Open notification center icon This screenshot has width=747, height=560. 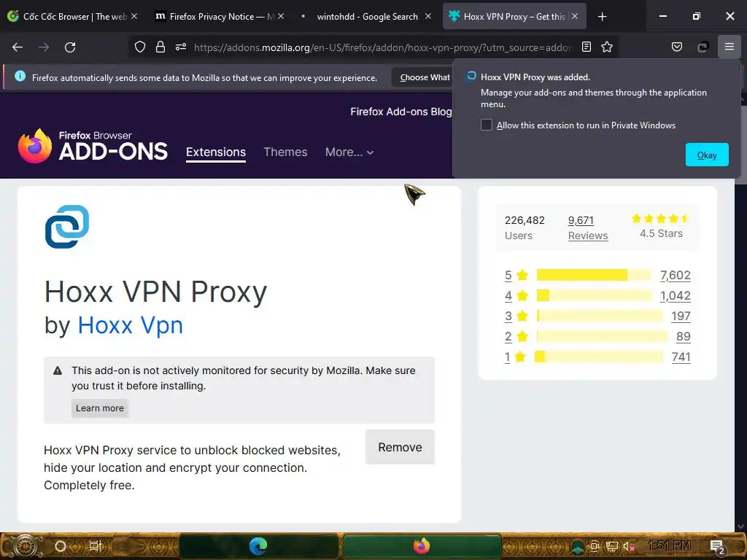coord(717,547)
